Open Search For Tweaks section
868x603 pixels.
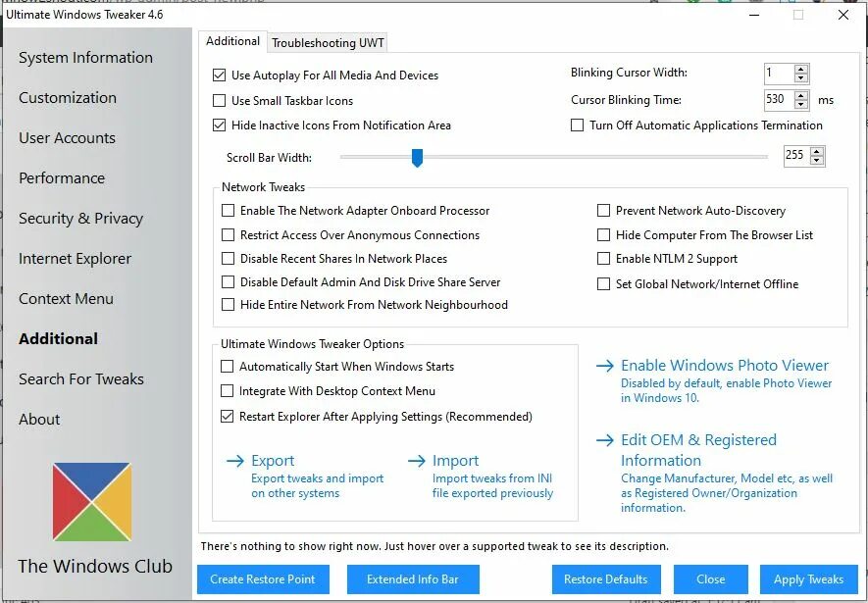coord(81,379)
